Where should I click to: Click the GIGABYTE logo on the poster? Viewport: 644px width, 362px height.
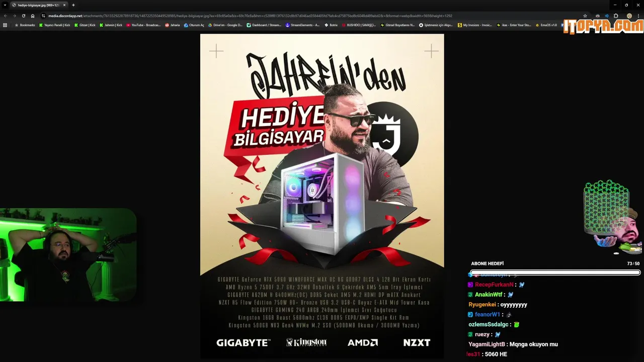tap(244, 342)
